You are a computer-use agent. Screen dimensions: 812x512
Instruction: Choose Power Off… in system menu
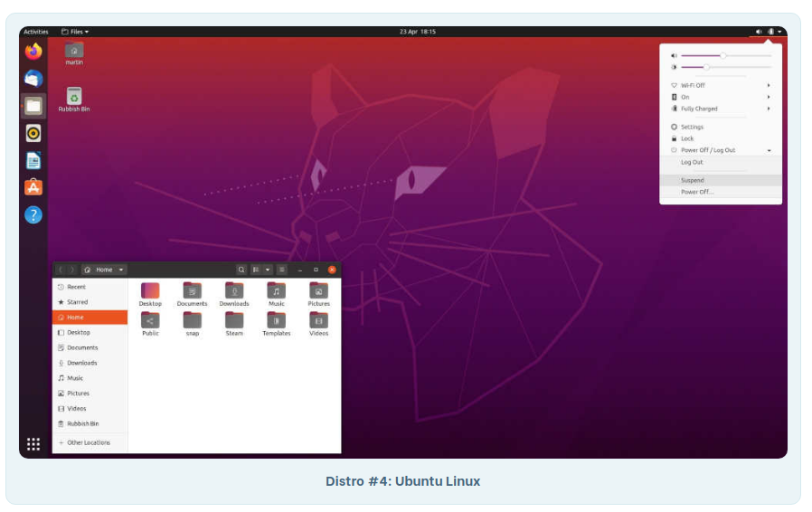click(x=721, y=193)
